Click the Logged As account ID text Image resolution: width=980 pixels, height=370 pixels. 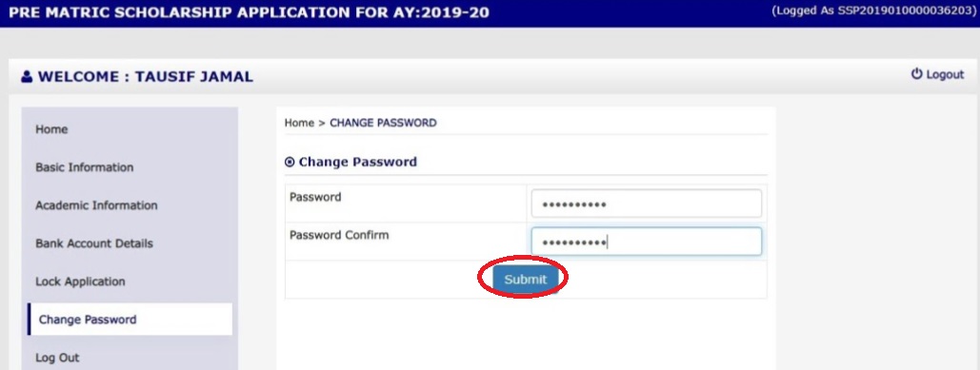pos(873,11)
